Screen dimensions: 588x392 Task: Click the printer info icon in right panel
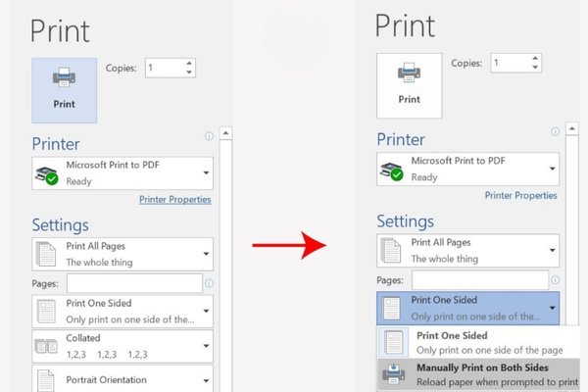pyautogui.click(x=555, y=132)
